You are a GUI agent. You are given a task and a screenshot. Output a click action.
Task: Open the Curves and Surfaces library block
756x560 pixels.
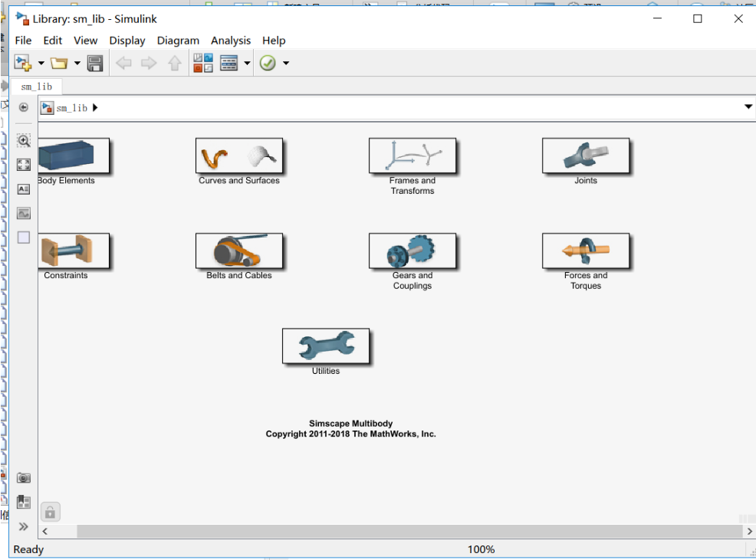pyautogui.click(x=239, y=156)
